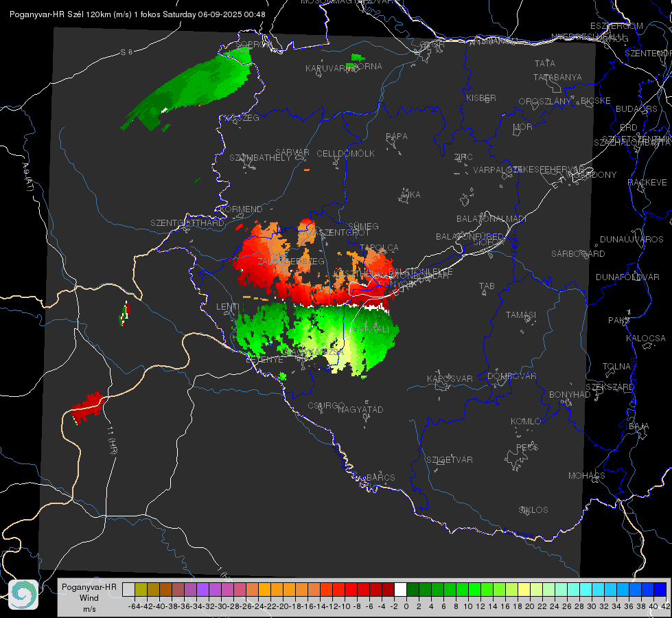Click the small red-green echo west of Lenti
Viewport: 672px width, 618px height.
point(124,314)
